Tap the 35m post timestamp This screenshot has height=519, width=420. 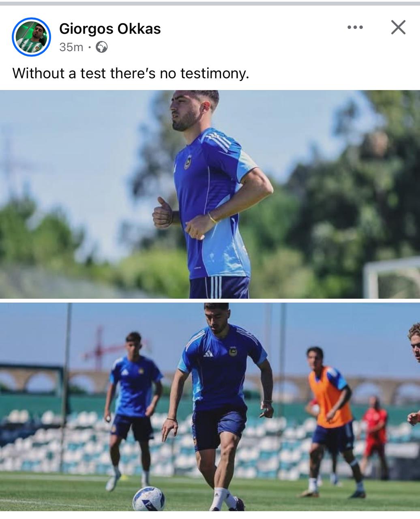[x=71, y=47]
